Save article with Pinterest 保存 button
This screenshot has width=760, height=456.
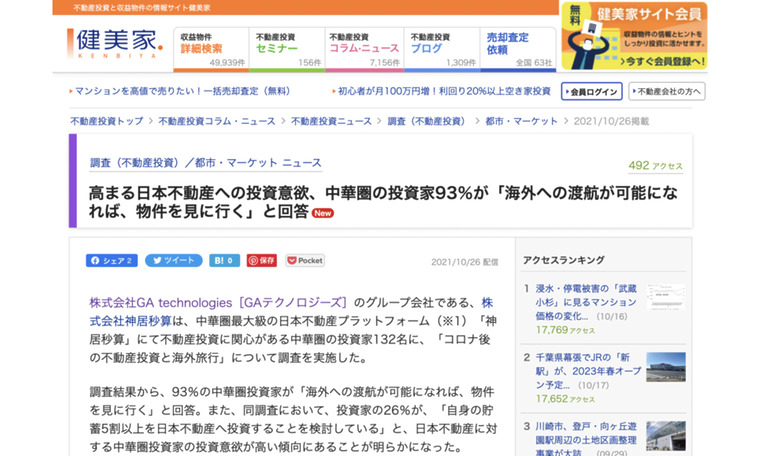coord(262,260)
